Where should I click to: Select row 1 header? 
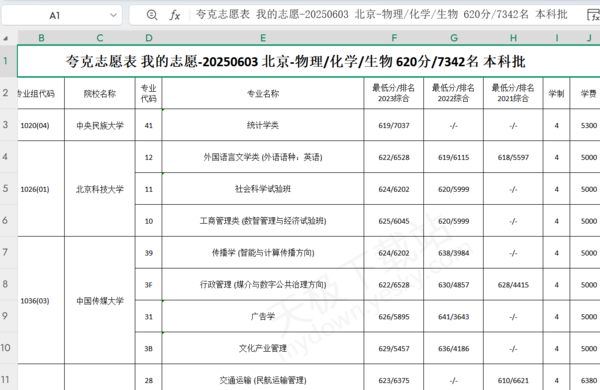coord(8,60)
